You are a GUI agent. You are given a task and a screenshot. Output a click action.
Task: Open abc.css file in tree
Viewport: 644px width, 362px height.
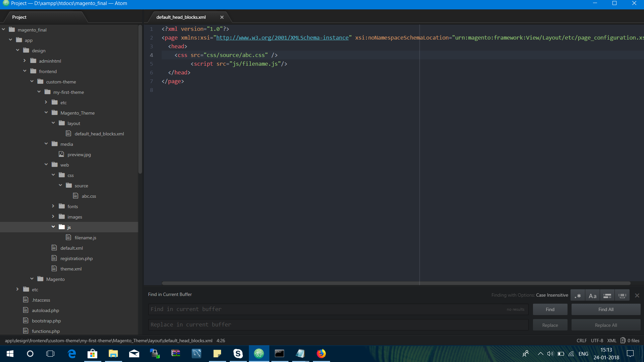coord(89,196)
